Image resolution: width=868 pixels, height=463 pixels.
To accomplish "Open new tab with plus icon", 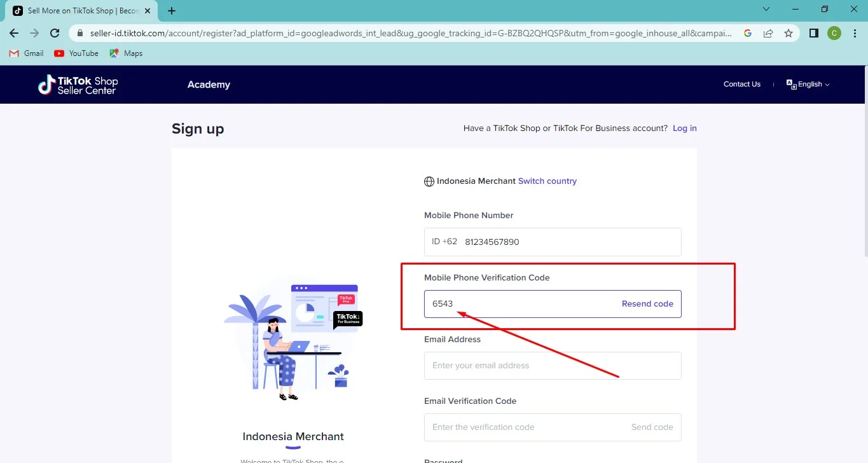I will (172, 11).
